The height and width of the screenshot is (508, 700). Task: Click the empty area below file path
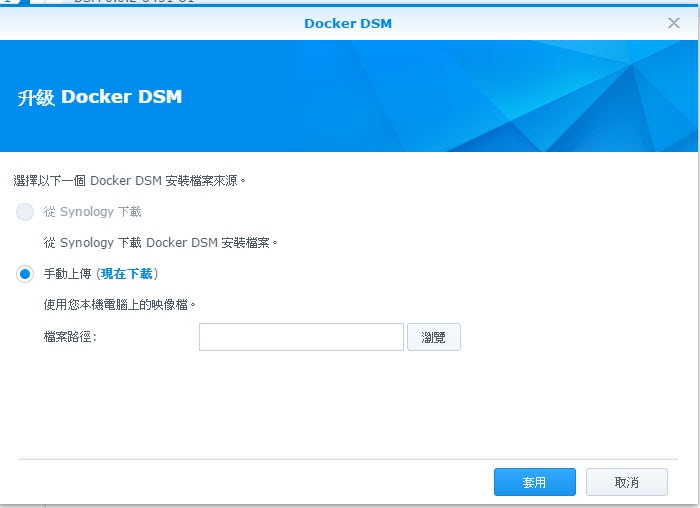tap(348, 404)
